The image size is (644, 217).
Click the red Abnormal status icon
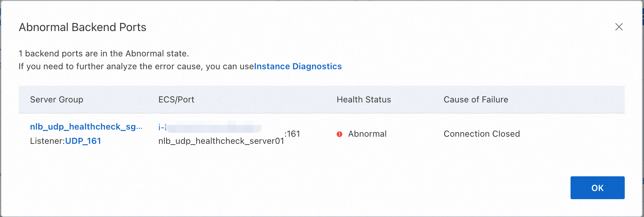[339, 134]
